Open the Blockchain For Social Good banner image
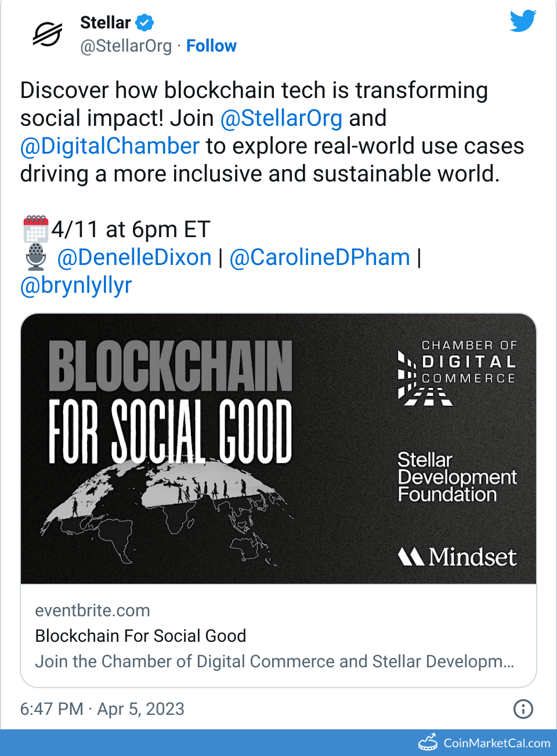Viewport: 557px width, 756px height. (x=278, y=448)
